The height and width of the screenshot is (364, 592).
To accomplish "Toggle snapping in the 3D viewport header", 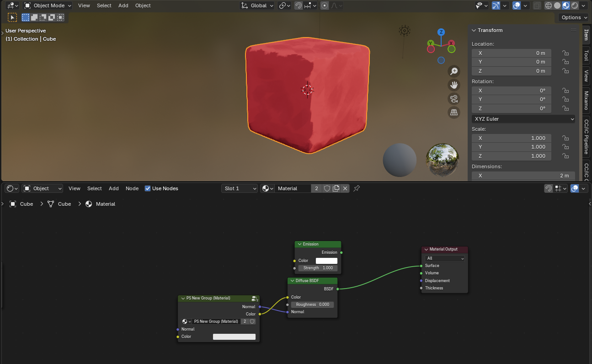I will (298, 5).
